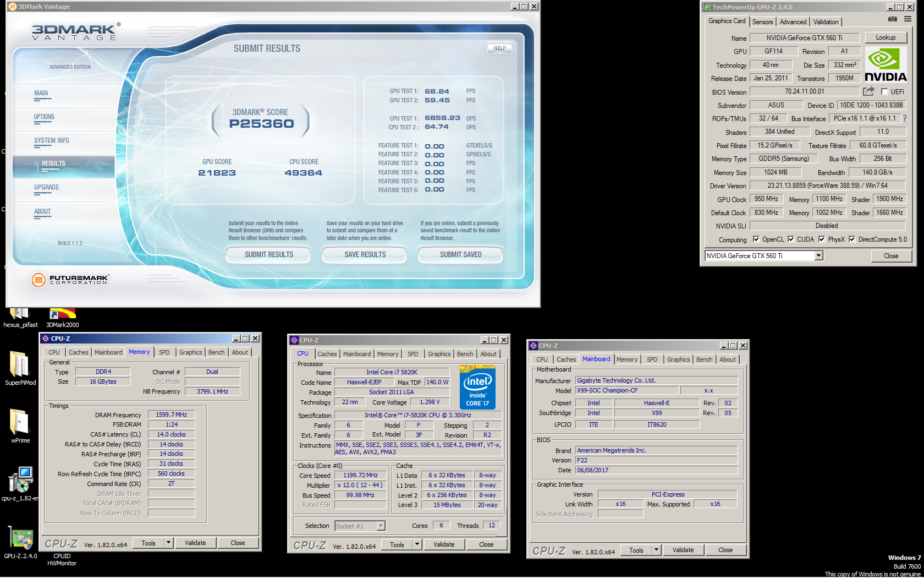Click the bus interface question mark icon

point(905,118)
